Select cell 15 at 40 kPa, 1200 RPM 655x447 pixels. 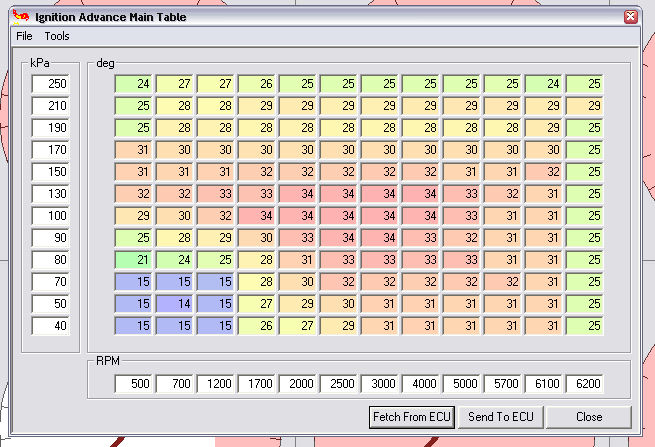[x=215, y=325]
